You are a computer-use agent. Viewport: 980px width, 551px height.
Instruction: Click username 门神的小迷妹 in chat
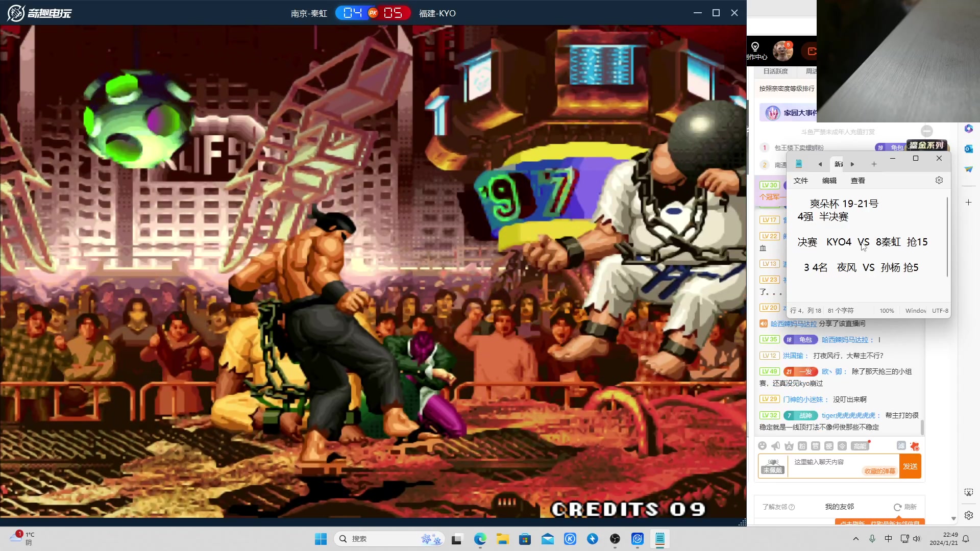tap(803, 399)
